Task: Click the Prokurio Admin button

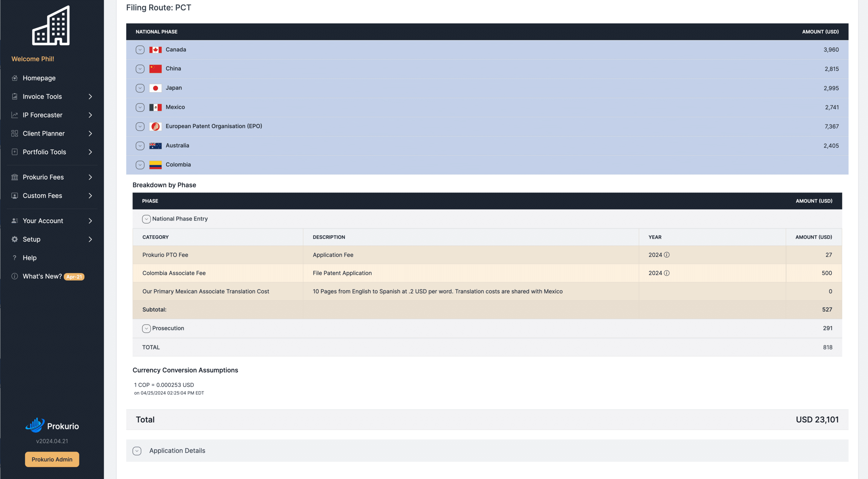Action: click(52, 459)
